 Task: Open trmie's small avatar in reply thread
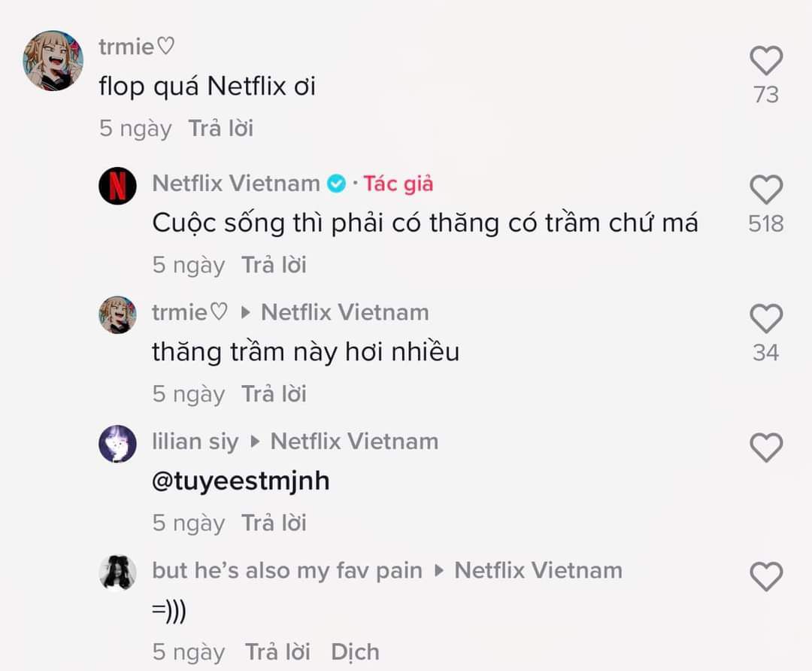117,315
